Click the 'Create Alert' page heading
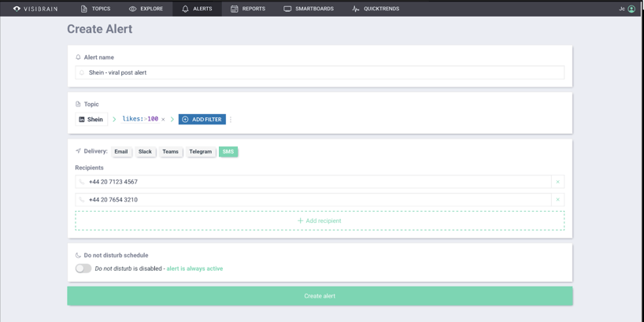The height and width of the screenshot is (322, 644). 100,29
